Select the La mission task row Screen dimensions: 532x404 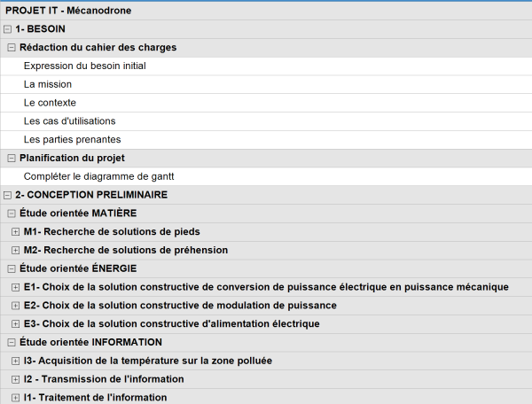pos(266,84)
